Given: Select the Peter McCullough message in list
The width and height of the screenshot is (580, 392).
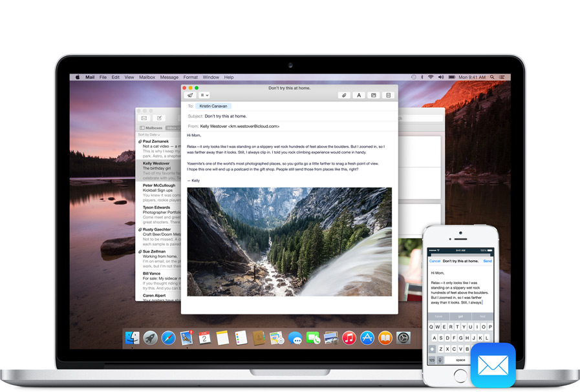Looking at the screenshot, I should (x=158, y=192).
